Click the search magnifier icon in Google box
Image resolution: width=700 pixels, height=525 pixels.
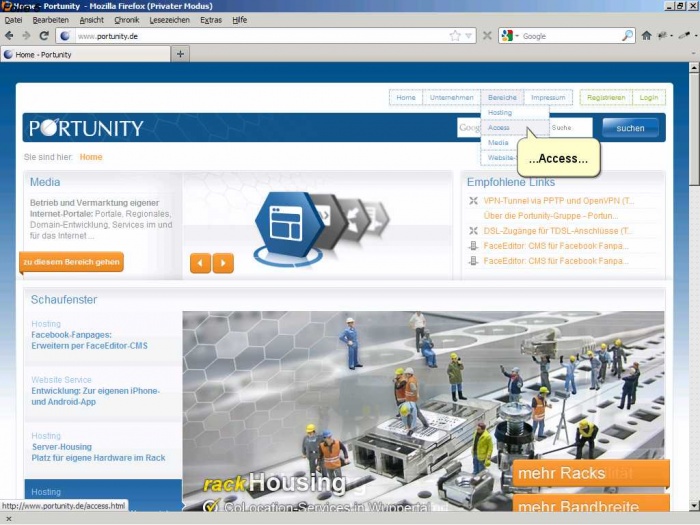[x=627, y=36]
